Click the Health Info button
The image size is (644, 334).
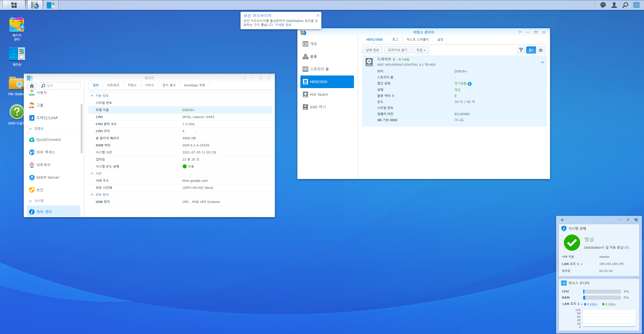tap(372, 50)
